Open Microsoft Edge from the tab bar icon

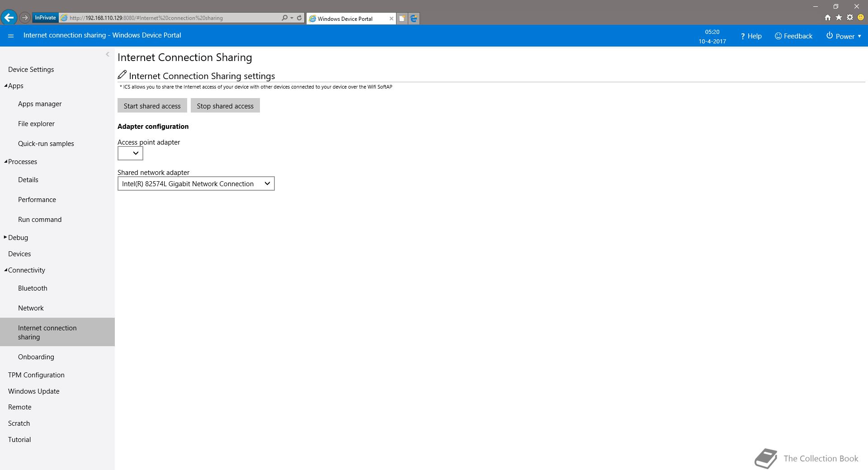(414, 19)
